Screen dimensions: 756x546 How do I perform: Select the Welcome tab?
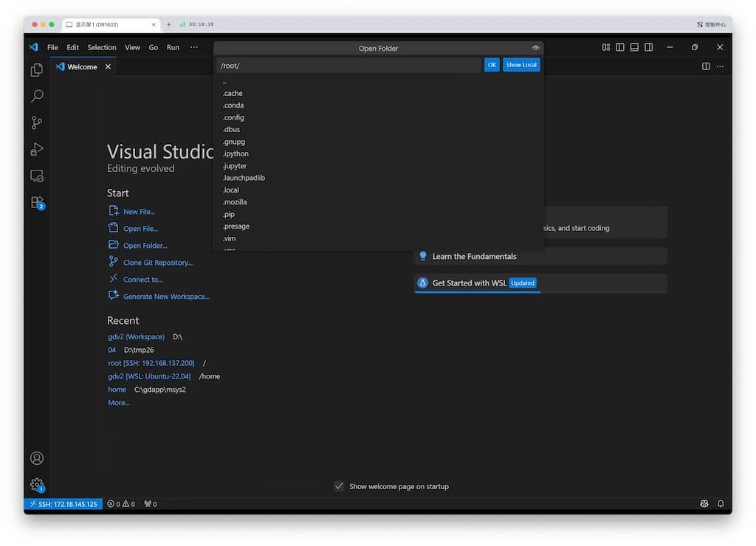pyautogui.click(x=81, y=66)
